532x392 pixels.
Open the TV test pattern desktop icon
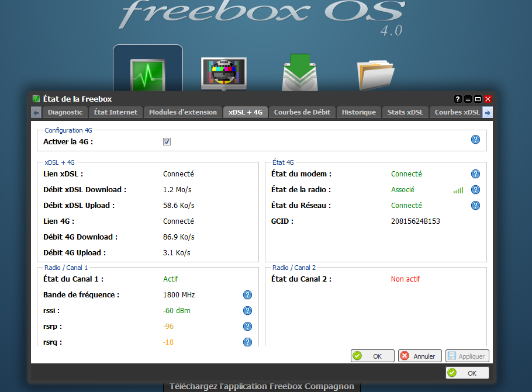pos(224,74)
